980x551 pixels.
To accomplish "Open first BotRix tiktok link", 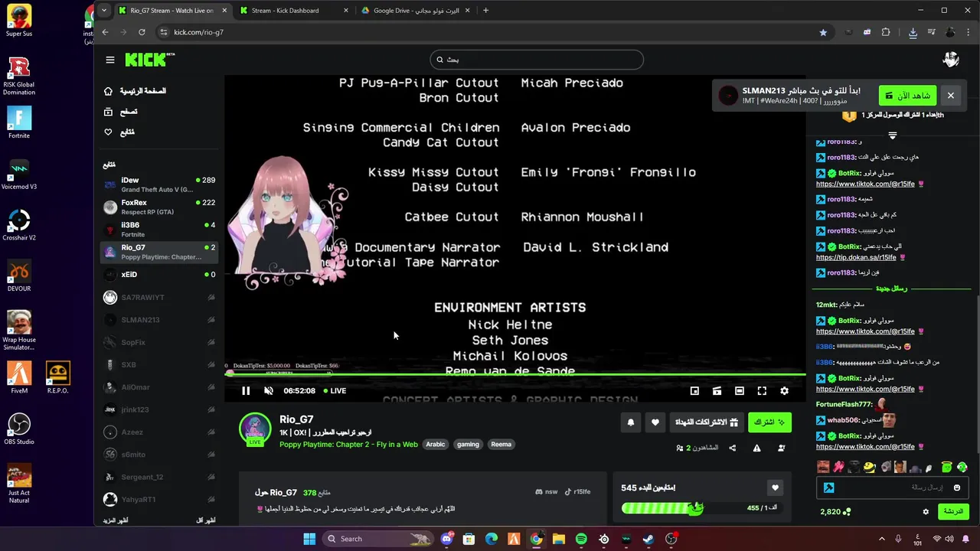I will pyautogui.click(x=865, y=184).
